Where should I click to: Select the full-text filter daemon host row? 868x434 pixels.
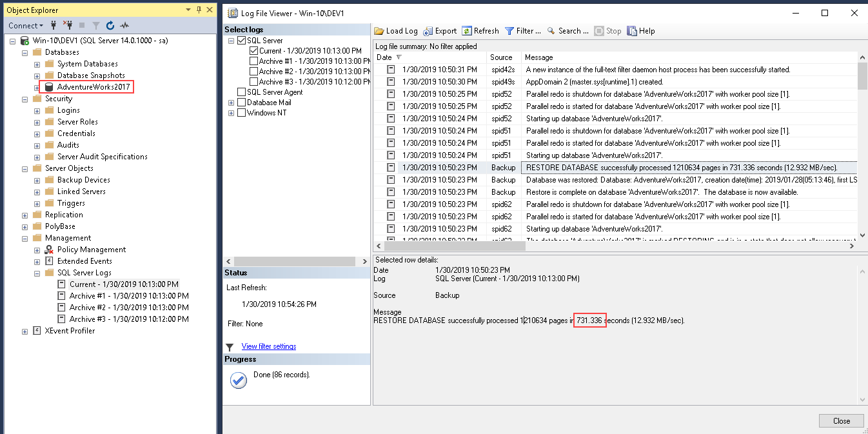click(615, 70)
